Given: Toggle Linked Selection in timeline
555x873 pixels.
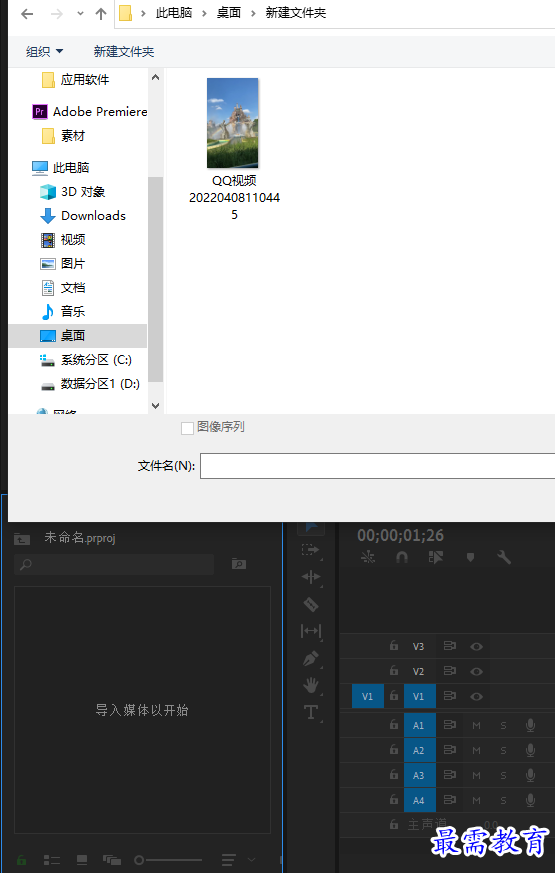Looking at the screenshot, I should (436, 557).
